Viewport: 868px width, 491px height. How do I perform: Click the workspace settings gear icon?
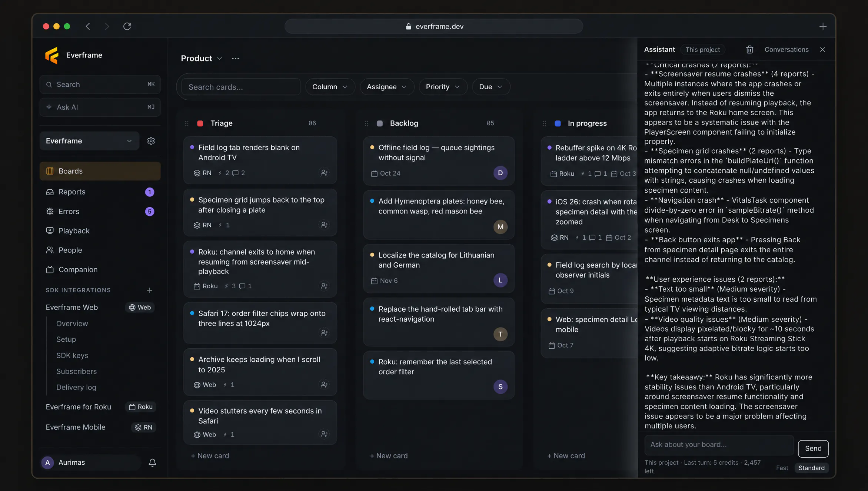151,141
